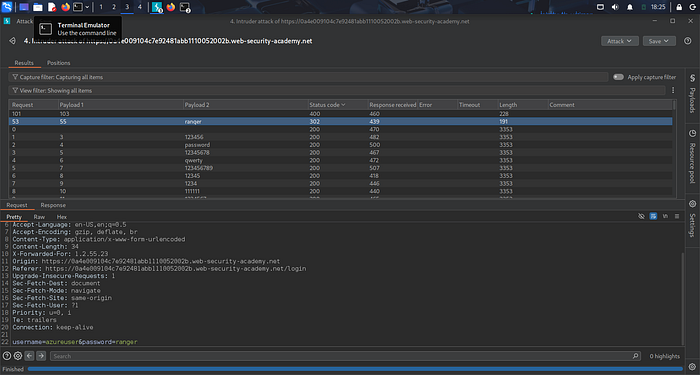Toggle the \n non-printable characters button

[665, 216]
